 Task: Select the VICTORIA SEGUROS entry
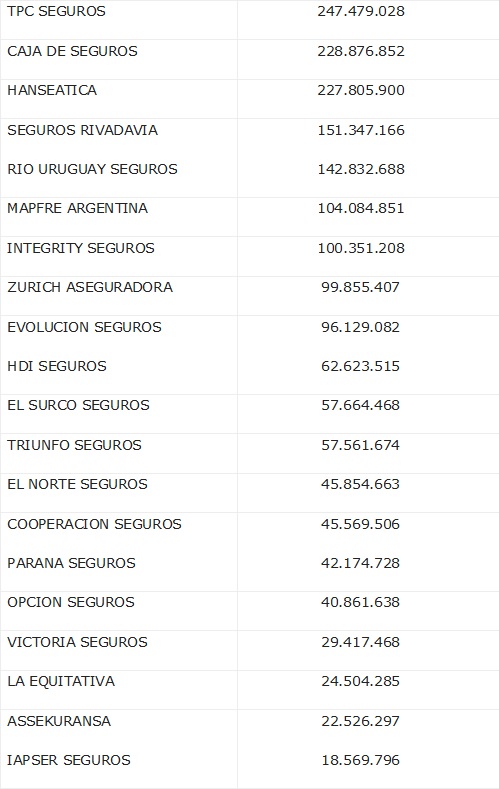click(77, 642)
